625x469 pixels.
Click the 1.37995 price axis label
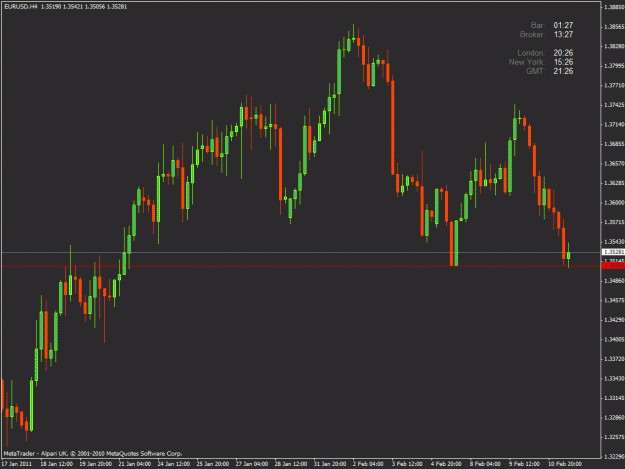614,66
